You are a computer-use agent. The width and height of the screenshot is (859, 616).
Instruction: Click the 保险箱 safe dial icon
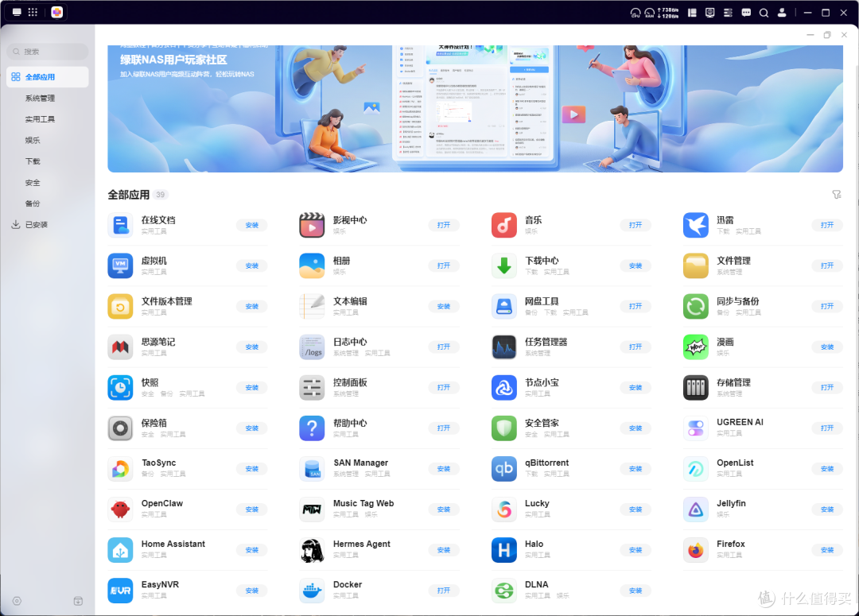[x=120, y=428]
